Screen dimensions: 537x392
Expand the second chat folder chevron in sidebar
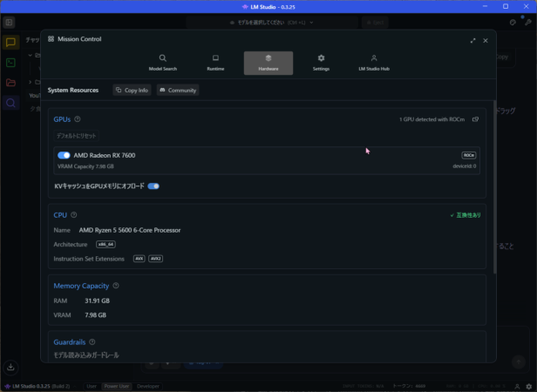[x=31, y=82]
